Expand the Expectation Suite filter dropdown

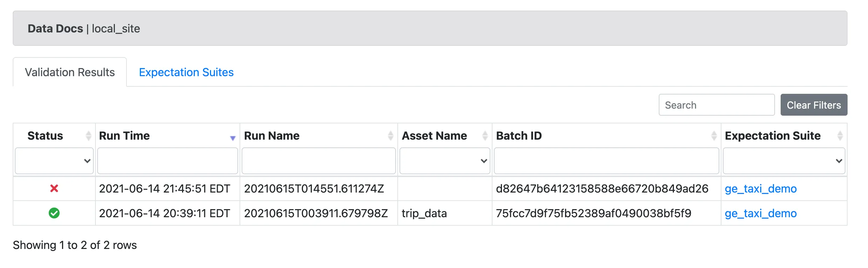coord(784,161)
